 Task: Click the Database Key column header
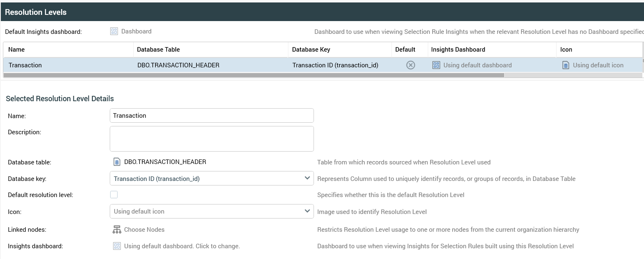pyautogui.click(x=311, y=50)
